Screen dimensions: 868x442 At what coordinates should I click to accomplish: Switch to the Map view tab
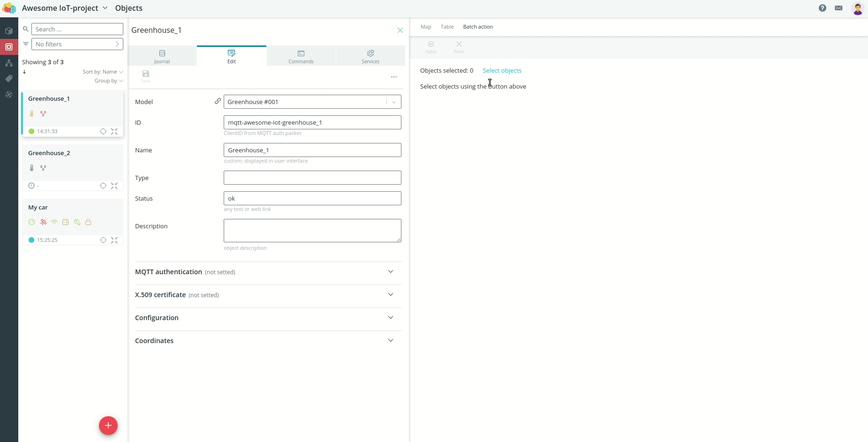(x=426, y=27)
